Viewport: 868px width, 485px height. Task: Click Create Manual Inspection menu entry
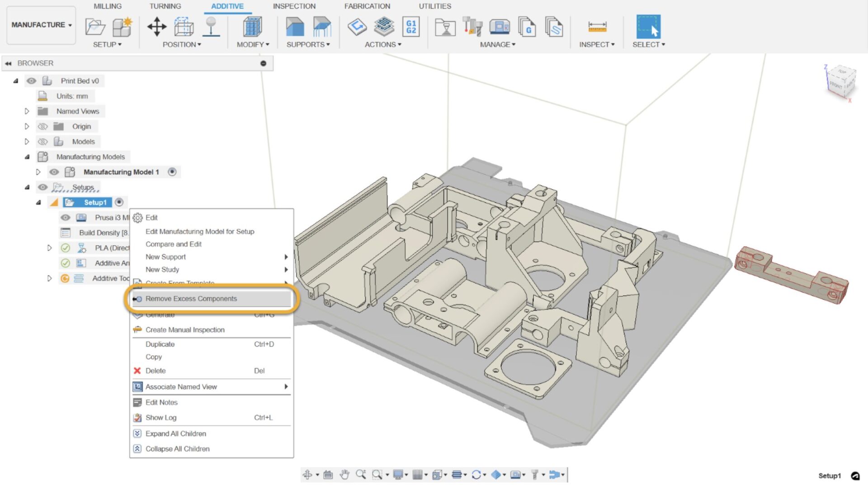tap(184, 330)
